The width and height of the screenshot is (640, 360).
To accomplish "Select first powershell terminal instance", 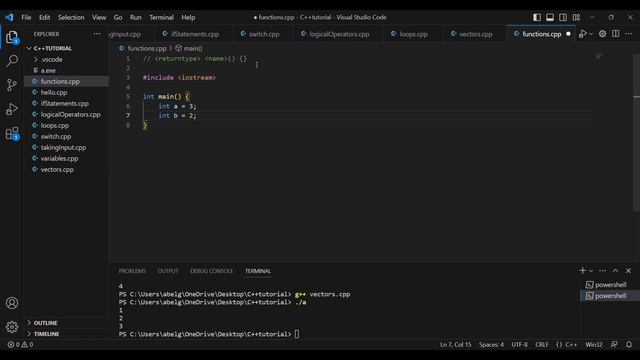I will [610, 284].
